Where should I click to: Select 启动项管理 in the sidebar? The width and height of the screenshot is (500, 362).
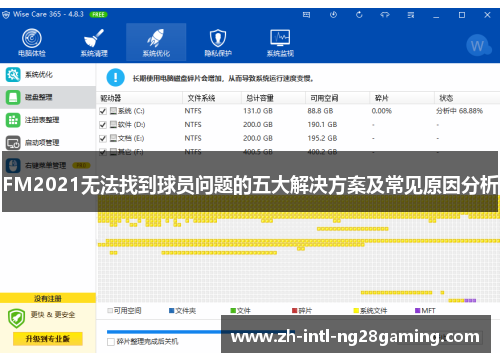(48, 143)
